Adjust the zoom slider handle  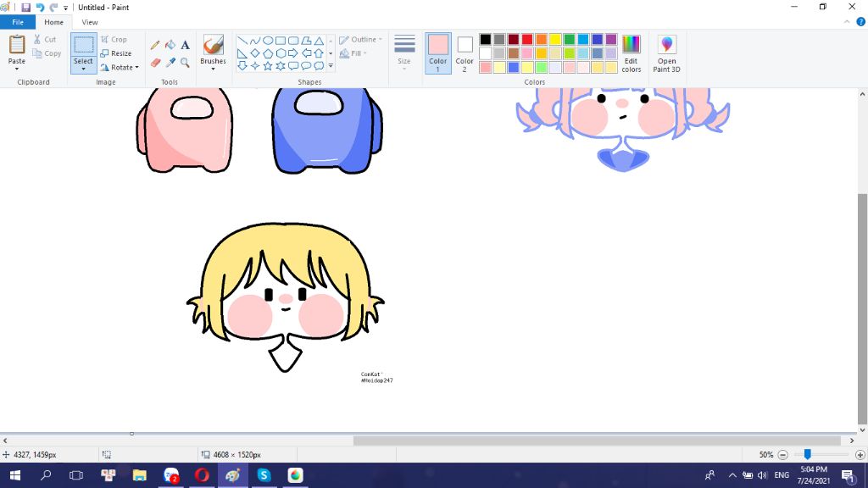[x=808, y=454]
